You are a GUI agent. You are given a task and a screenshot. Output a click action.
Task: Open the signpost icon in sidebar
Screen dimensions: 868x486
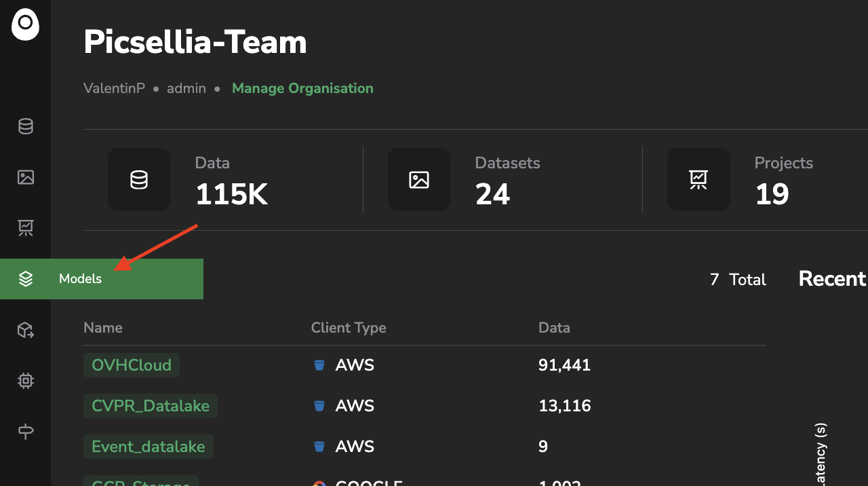[26, 432]
